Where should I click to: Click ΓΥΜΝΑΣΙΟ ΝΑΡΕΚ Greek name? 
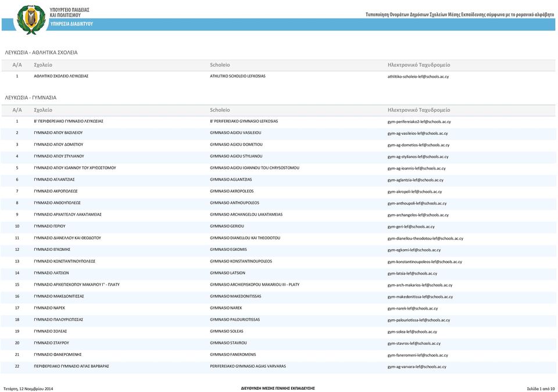pyautogui.click(x=49, y=308)
